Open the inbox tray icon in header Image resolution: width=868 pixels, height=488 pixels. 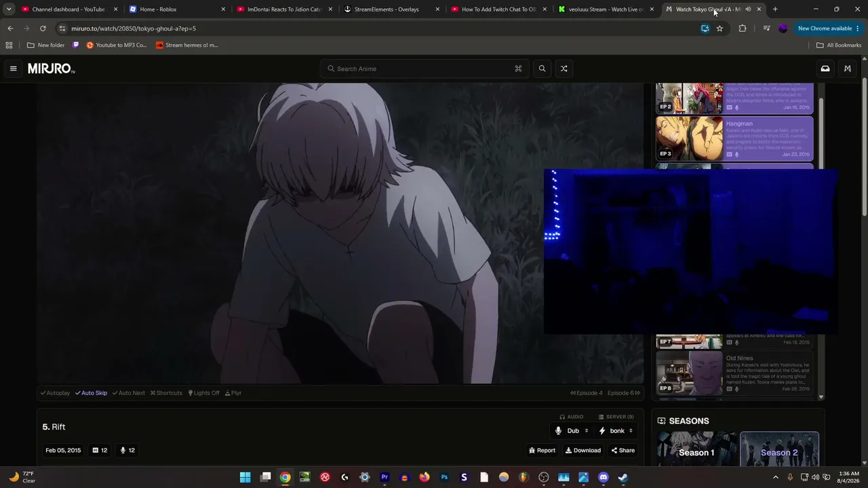pyautogui.click(x=825, y=68)
